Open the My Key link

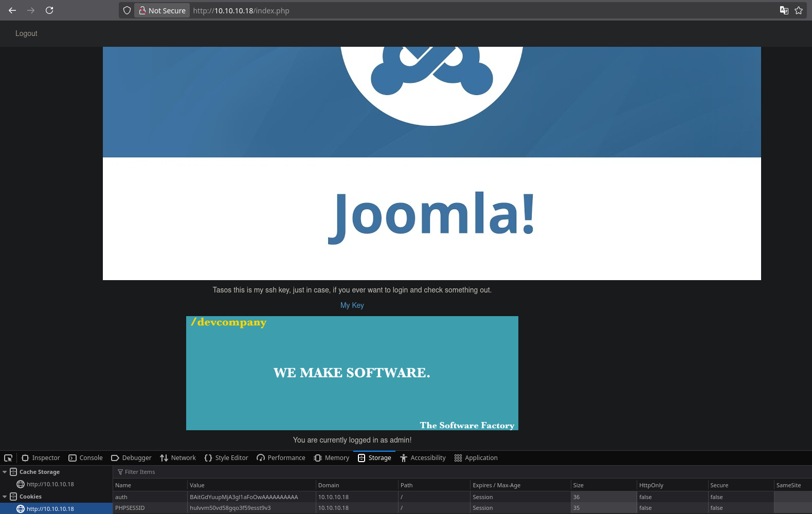352,305
